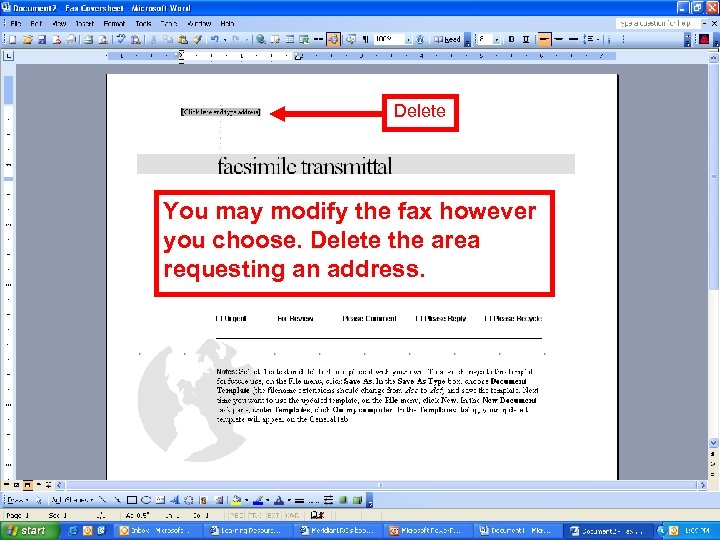The height and width of the screenshot is (540, 720).
Task: Open the Redo history dropdown arrow
Action: (246, 40)
